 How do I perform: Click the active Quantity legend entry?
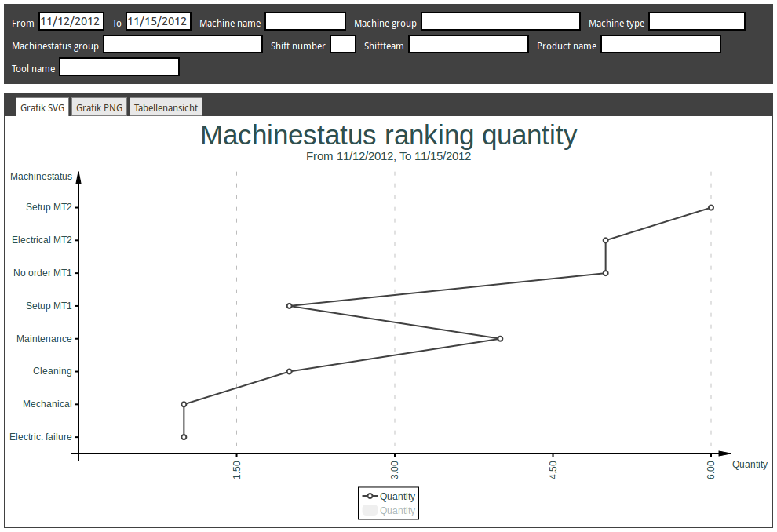[388, 496]
